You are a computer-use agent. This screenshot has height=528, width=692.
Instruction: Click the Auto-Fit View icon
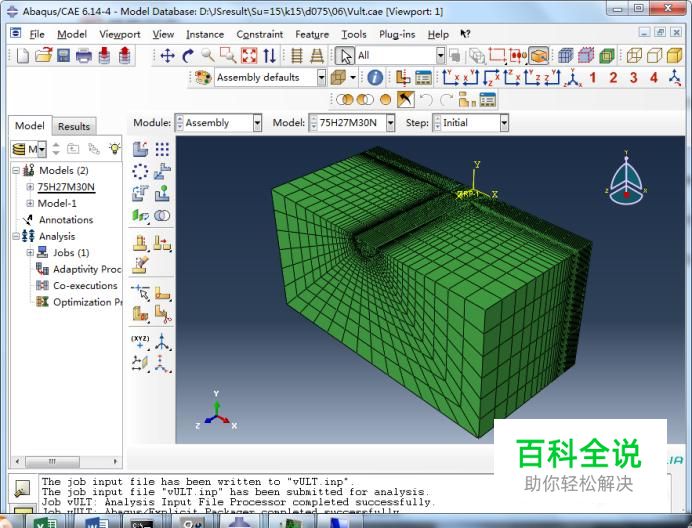pos(249,56)
